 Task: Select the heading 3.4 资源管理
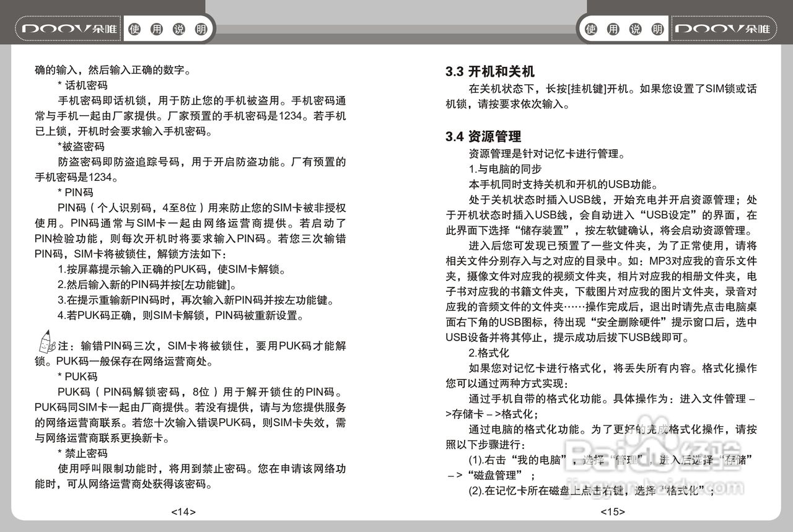483,136
